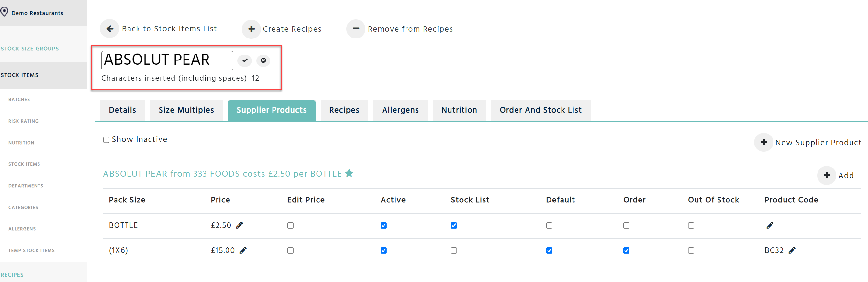The width and height of the screenshot is (868, 282).
Task: Open ALLERGENS in sidebar
Action: point(22,229)
